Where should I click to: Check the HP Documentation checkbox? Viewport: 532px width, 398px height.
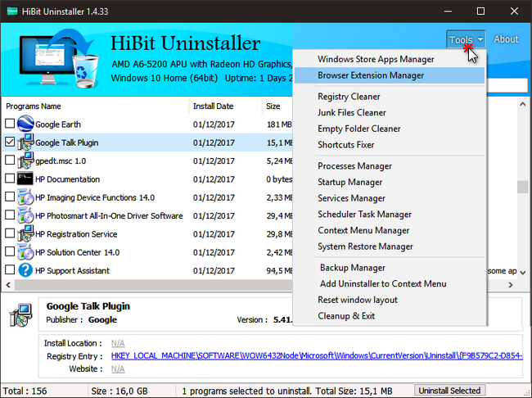point(10,179)
